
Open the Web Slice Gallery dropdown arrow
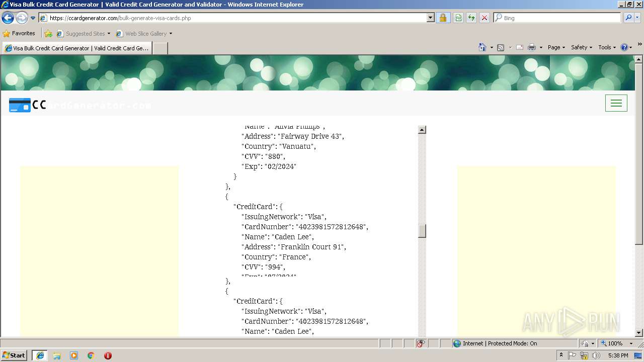(171, 34)
